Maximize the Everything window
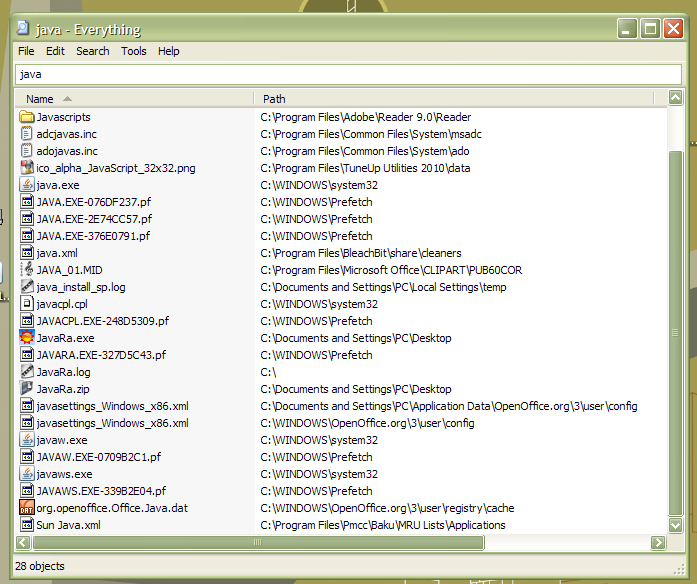The image size is (697, 584). pyautogui.click(x=650, y=29)
